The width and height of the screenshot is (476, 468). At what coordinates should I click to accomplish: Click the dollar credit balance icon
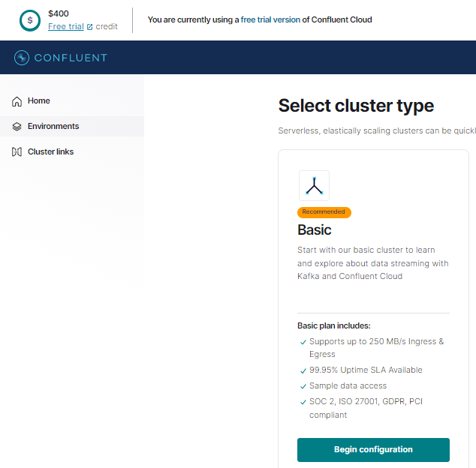[30, 20]
